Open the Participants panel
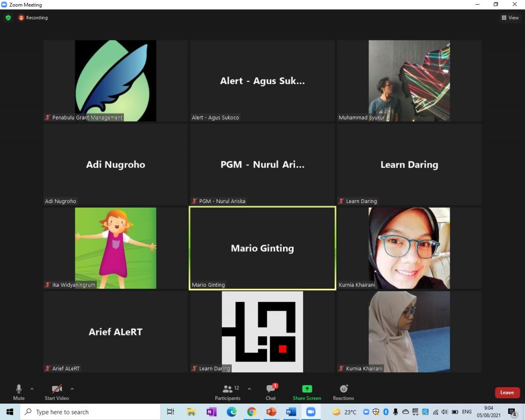 228,392
